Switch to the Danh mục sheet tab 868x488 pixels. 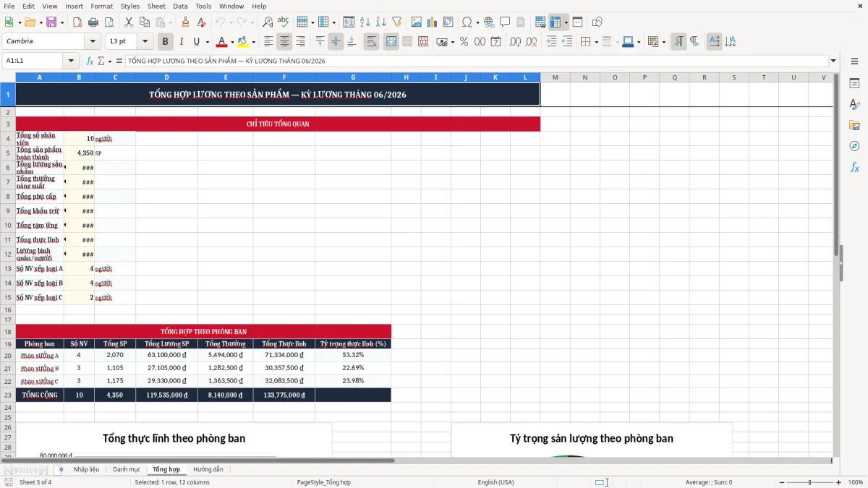click(127, 469)
